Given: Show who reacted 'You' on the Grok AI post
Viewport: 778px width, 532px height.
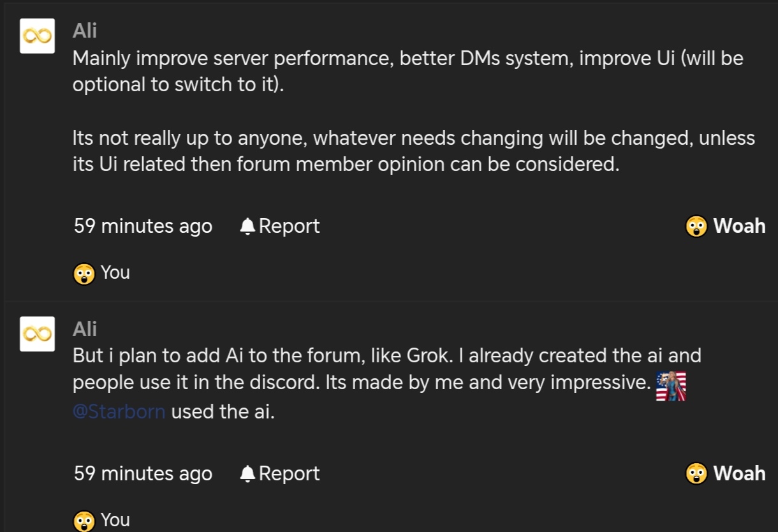Looking at the screenshot, I should (x=115, y=520).
